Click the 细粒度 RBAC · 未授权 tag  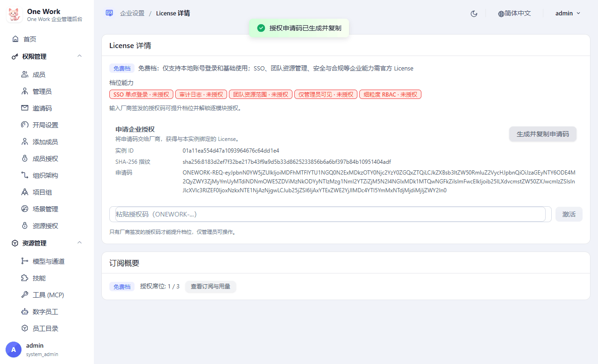pos(391,94)
